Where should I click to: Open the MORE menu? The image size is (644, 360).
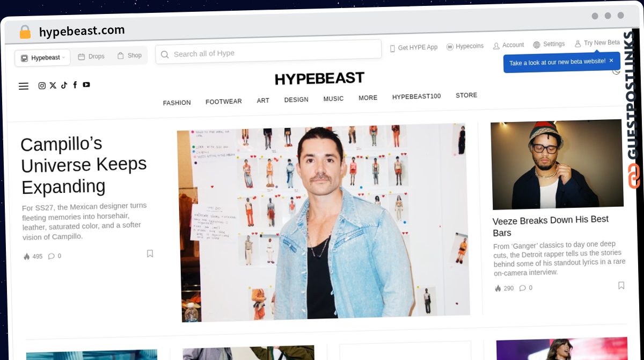pos(368,98)
